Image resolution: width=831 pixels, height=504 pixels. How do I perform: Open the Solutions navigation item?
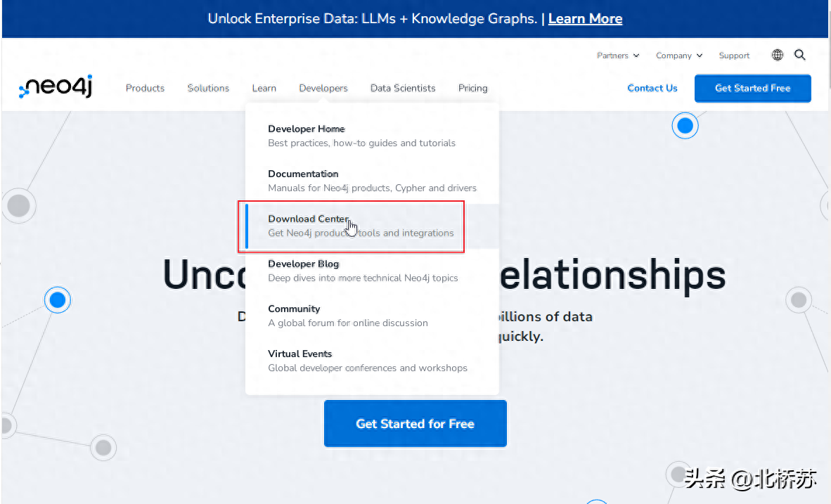tap(208, 88)
